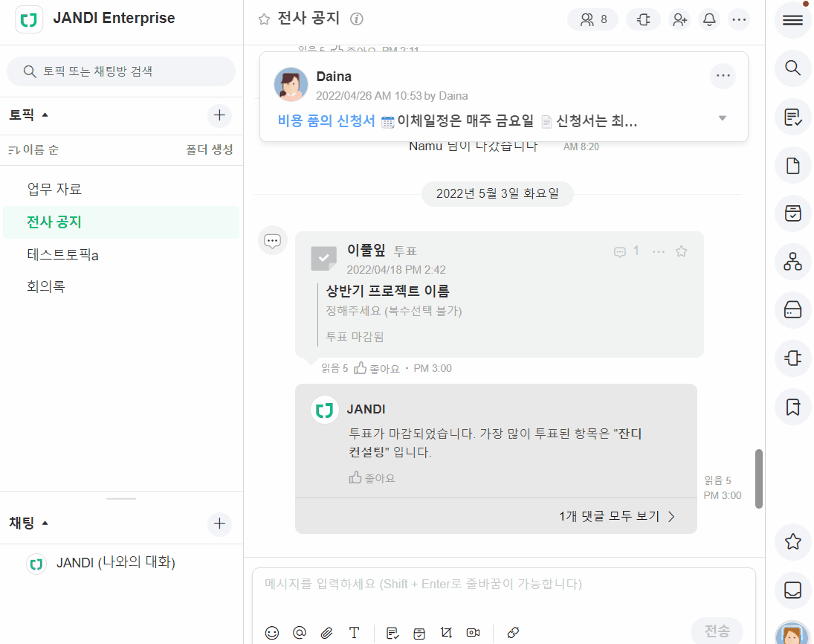814x644 pixels.
Task: Click the emoji icon in message toolbar
Action: (272, 633)
